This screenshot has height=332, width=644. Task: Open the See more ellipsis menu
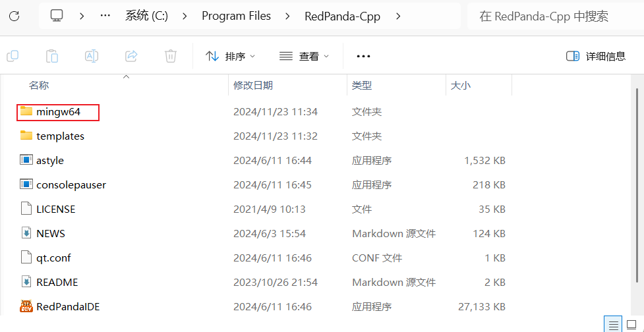363,56
